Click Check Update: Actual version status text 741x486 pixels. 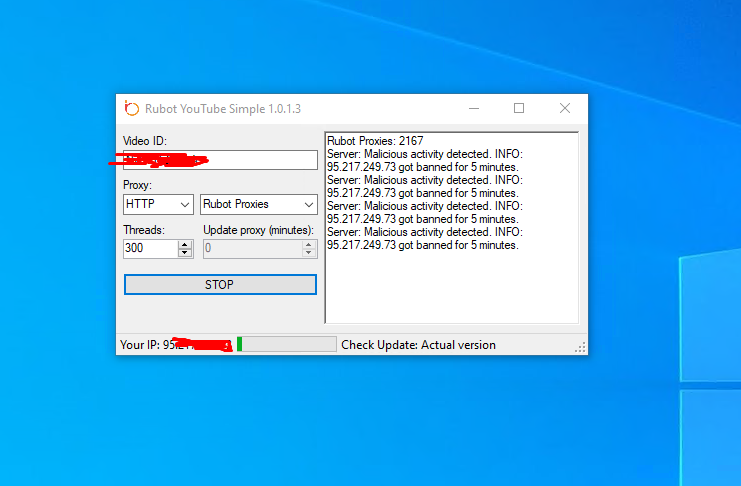[418, 345]
